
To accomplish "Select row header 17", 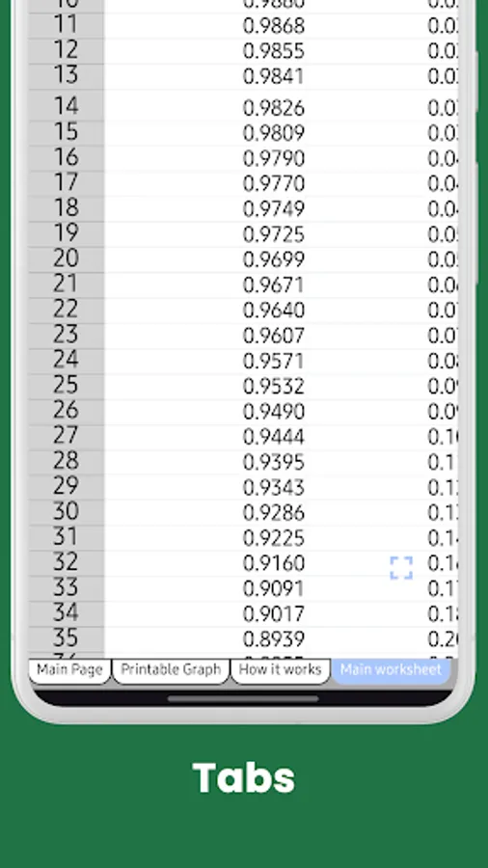I will click(66, 184).
